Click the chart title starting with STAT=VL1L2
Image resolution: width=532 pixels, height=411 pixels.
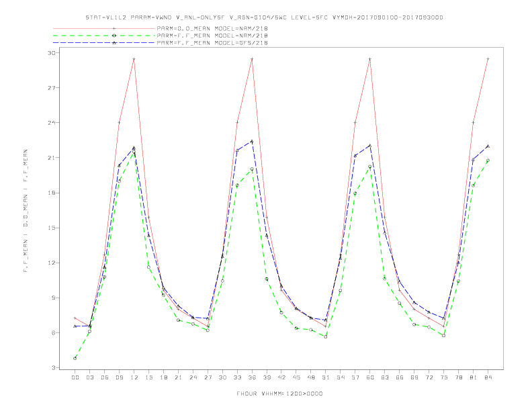tap(264, 17)
